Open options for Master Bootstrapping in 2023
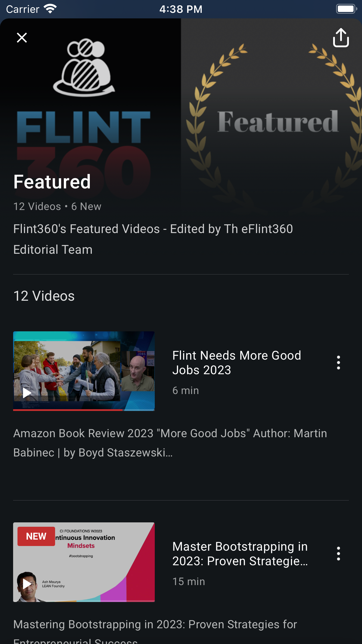362x644 pixels. pos(338,554)
